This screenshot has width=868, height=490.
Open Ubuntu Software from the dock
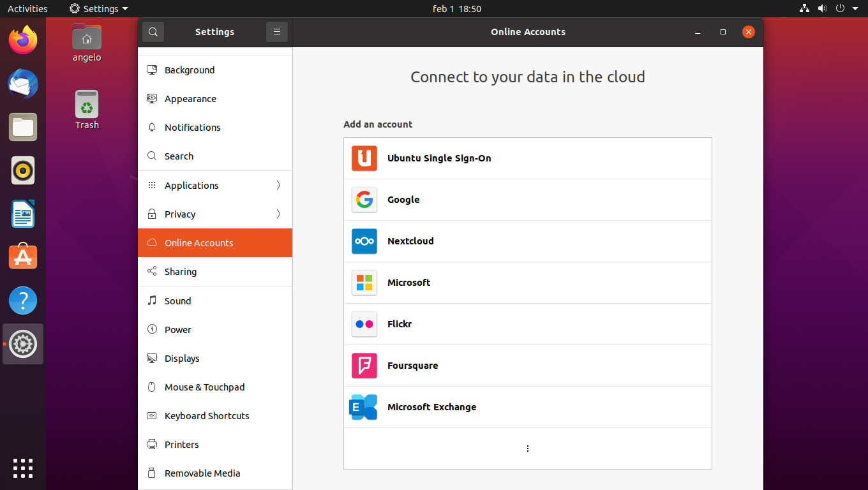tap(23, 257)
